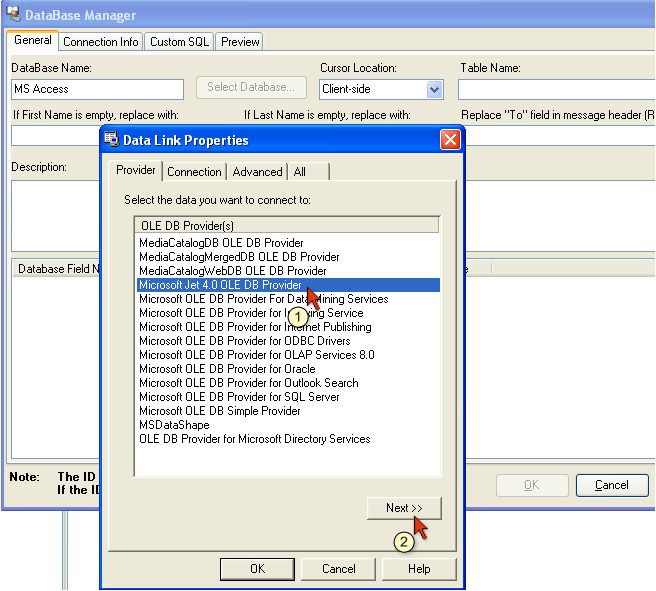Click the Data Link Properties title icon

[111, 139]
